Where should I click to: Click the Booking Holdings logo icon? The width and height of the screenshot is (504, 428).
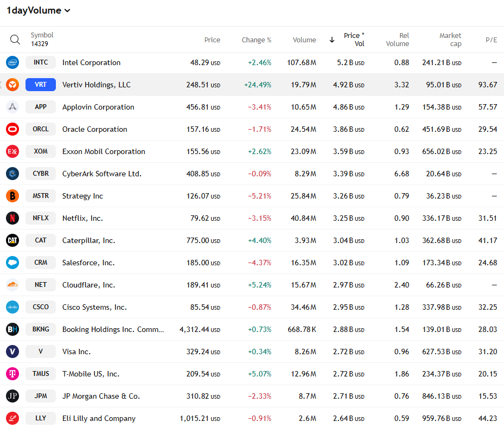point(12,329)
